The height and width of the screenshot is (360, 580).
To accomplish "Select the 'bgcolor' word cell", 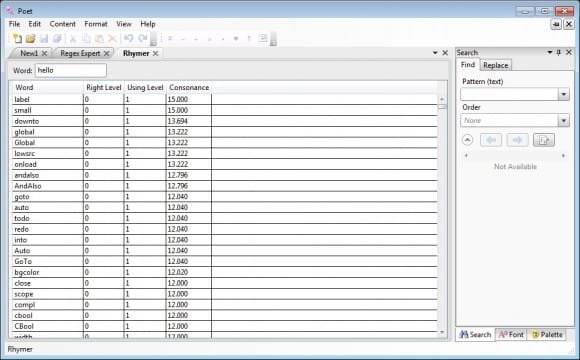I will 47,272.
